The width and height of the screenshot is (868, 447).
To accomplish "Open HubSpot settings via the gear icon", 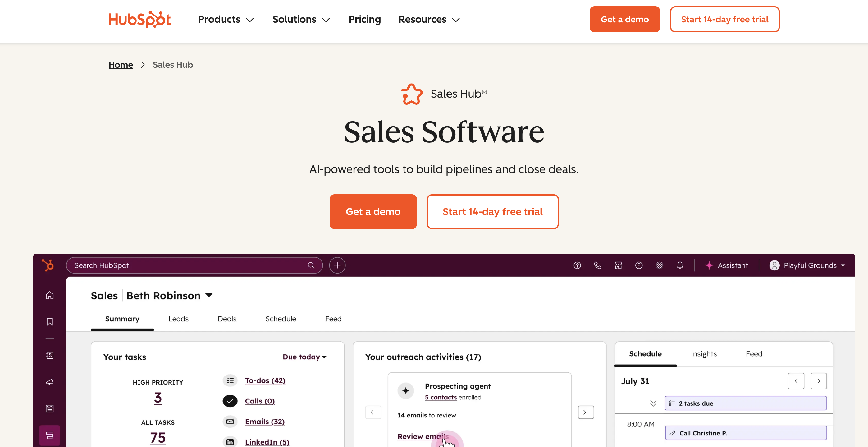I will pos(660,265).
